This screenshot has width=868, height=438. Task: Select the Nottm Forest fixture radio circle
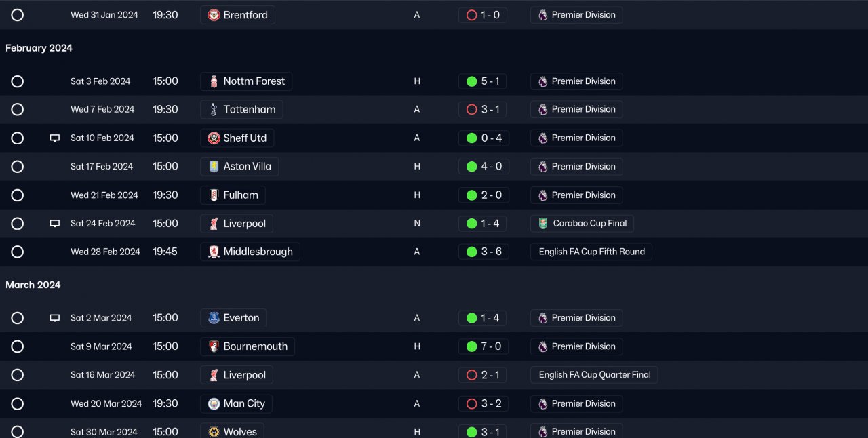[x=18, y=81]
